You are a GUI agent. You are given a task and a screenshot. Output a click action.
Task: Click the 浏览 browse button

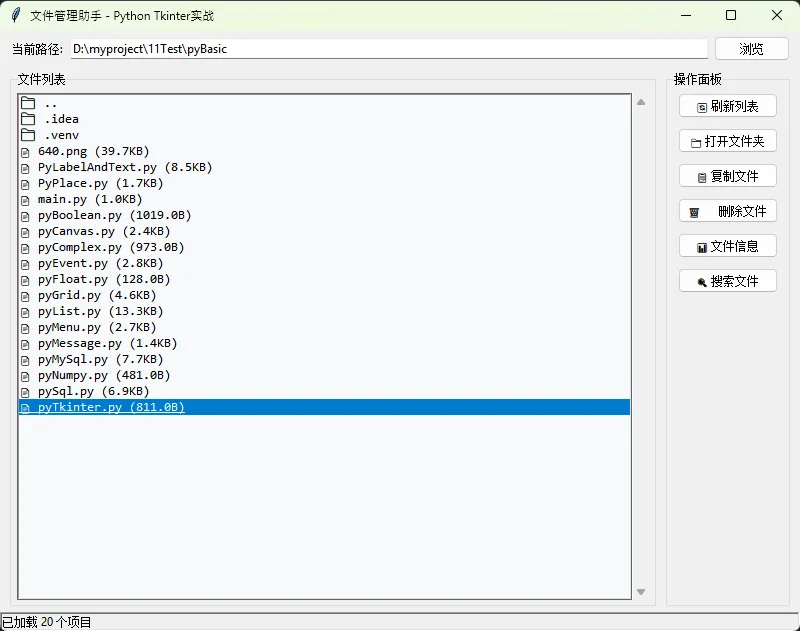click(751, 49)
